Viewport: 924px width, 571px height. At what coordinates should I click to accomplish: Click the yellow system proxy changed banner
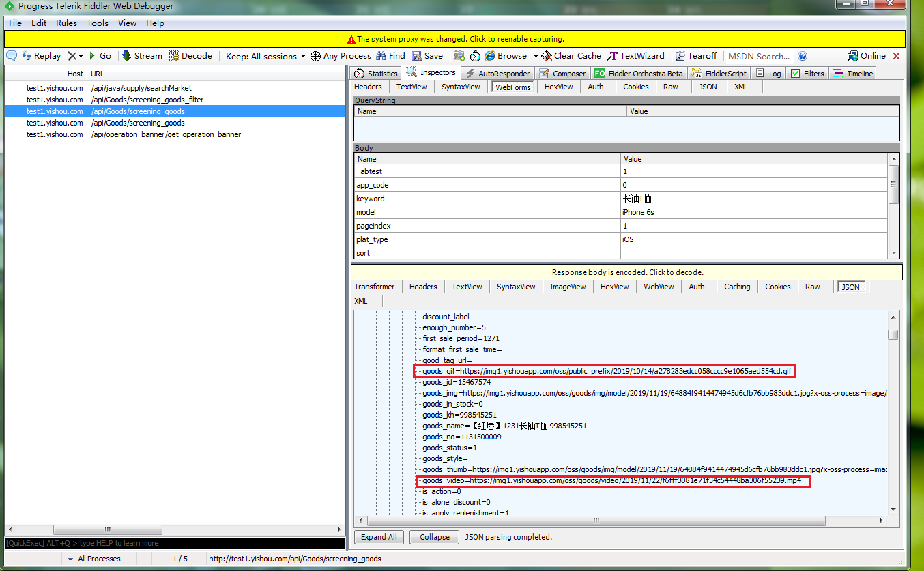pos(455,39)
